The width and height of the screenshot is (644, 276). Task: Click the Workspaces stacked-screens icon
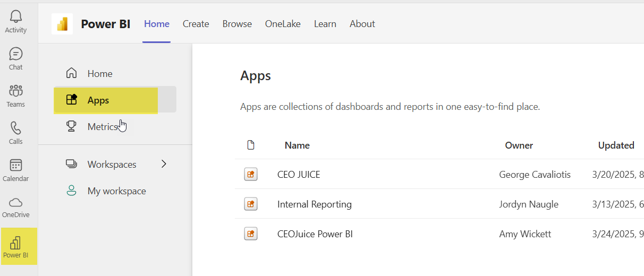coord(71,164)
